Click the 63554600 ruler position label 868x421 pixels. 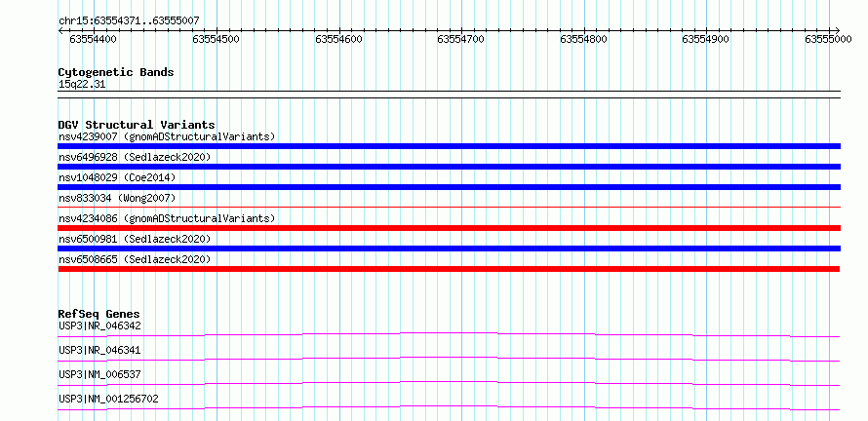tap(338, 39)
